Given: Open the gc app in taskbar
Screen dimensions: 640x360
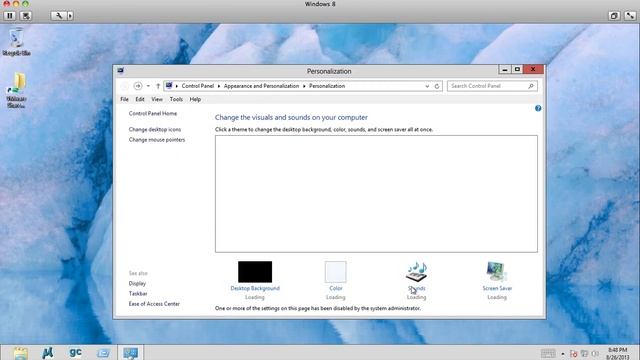Looking at the screenshot, I should [76, 353].
